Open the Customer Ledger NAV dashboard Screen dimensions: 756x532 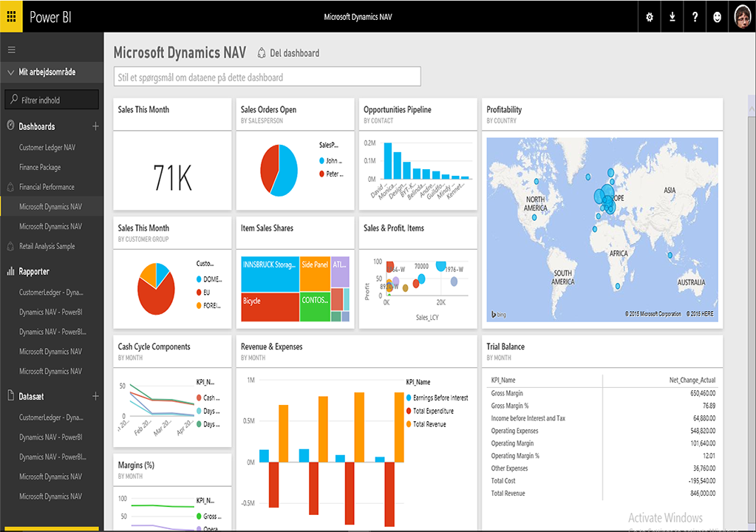[x=47, y=148]
